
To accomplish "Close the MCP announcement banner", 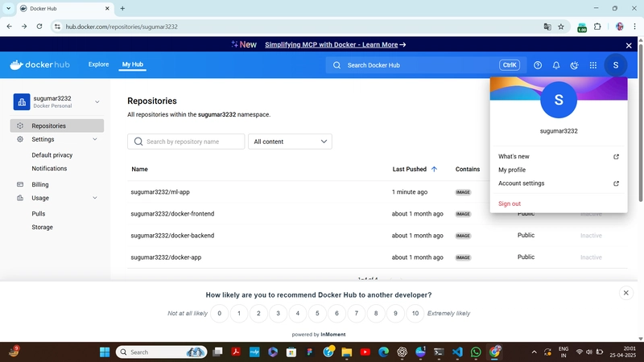I will (629, 46).
